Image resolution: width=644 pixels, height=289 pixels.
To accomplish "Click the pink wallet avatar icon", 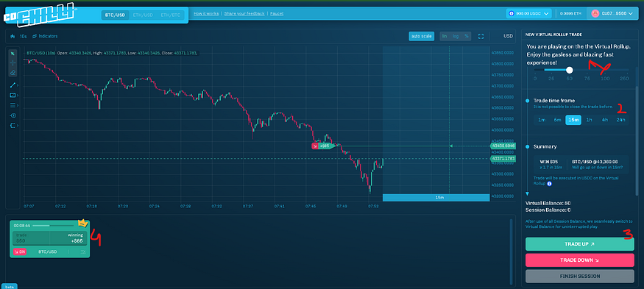I will 595,13.
